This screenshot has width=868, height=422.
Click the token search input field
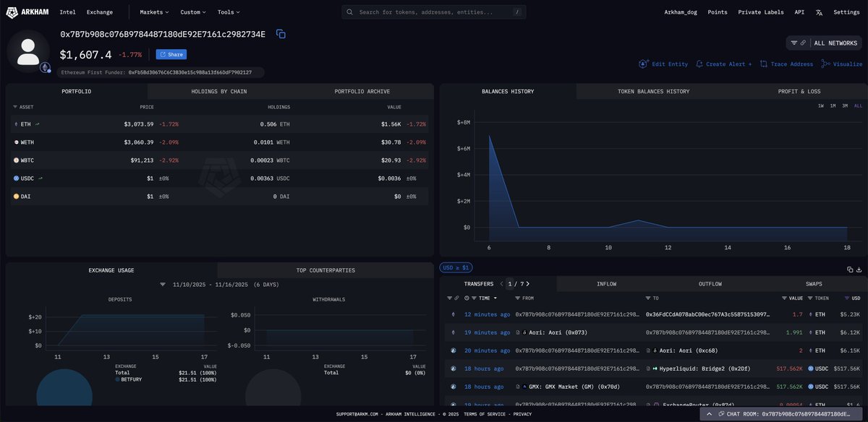coord(434,12)
